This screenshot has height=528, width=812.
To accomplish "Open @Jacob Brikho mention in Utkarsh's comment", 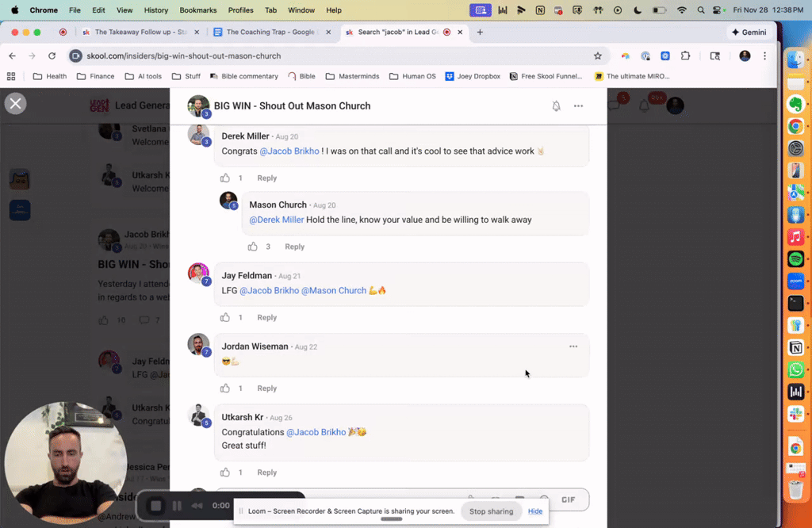I will (x=316, y=432).
